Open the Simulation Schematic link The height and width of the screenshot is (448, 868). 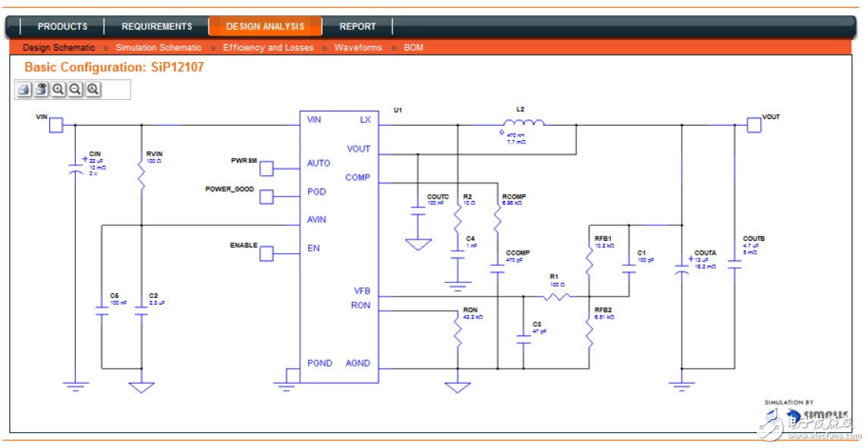159,48
